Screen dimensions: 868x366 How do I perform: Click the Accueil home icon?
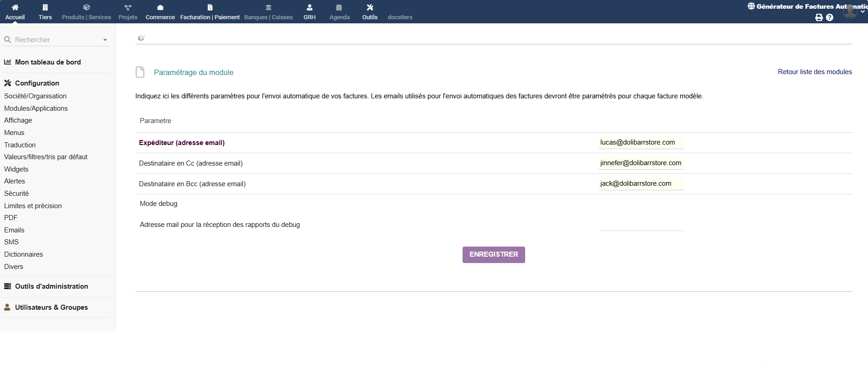[x=15, y=7]
